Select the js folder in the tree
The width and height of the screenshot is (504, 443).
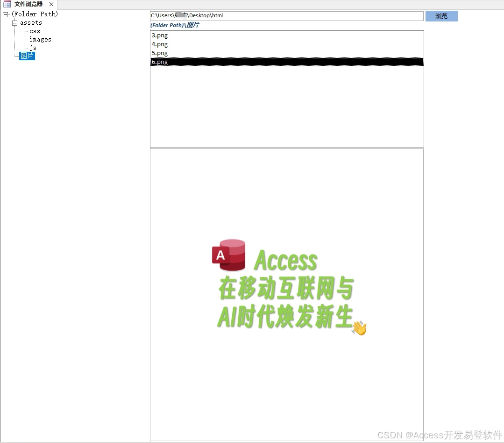click(33, 48)
